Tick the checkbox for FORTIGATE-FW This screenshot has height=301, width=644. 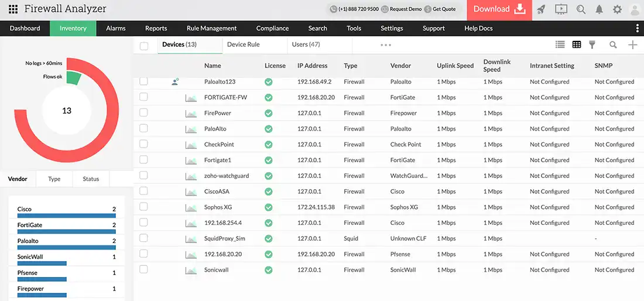coord(143,97)
